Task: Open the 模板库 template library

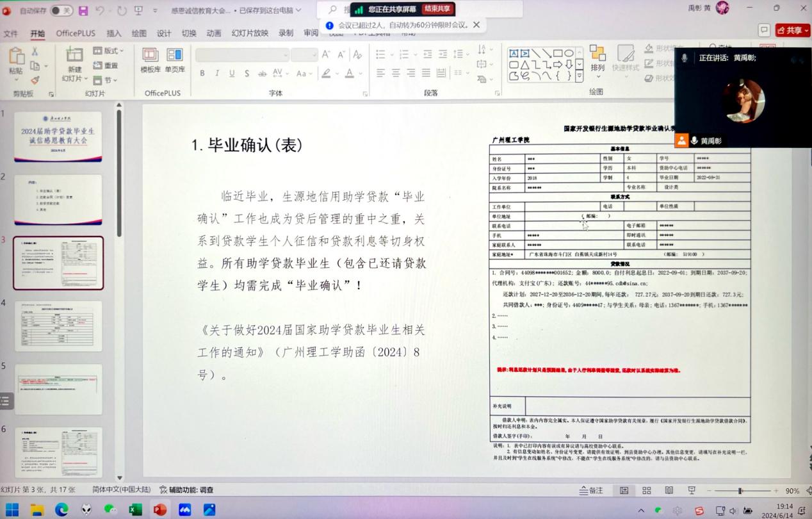Action: pos(150,60)
